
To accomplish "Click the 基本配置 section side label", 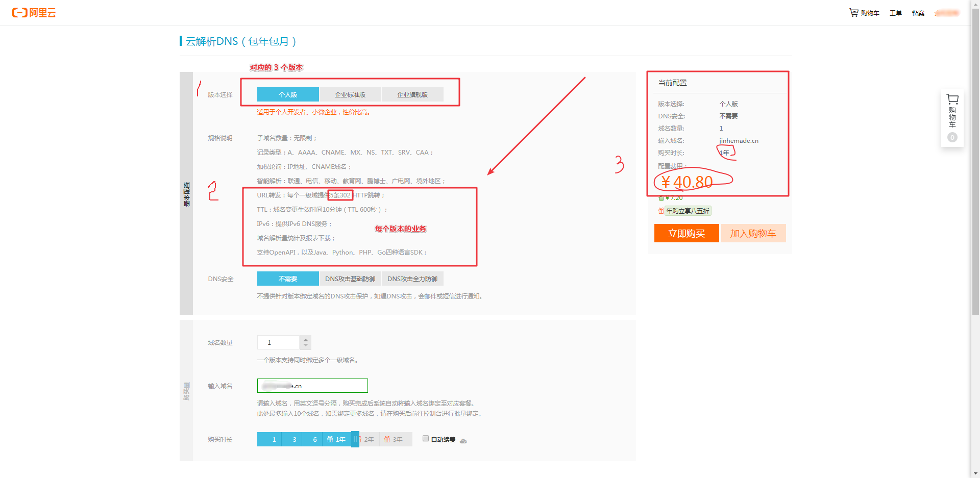I will (x=186, y=194).
